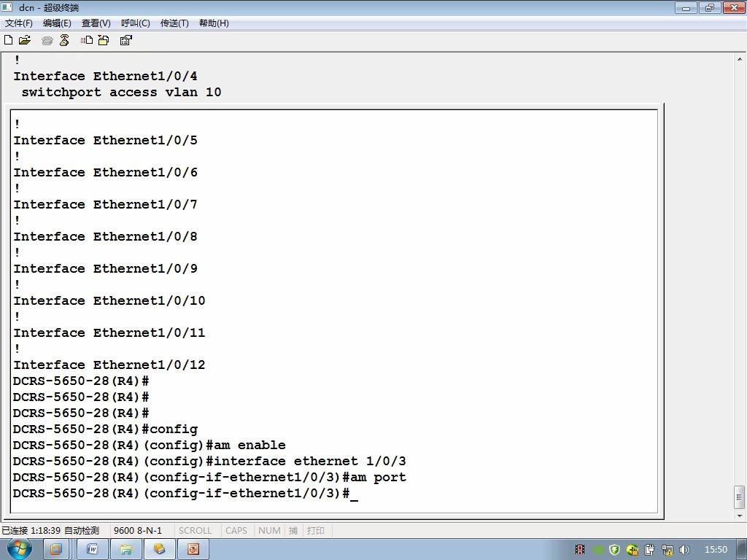The height and width of the screenshot is (560, 747).
Task: Click the NUM status indicator
Action: tap(269, 531)
